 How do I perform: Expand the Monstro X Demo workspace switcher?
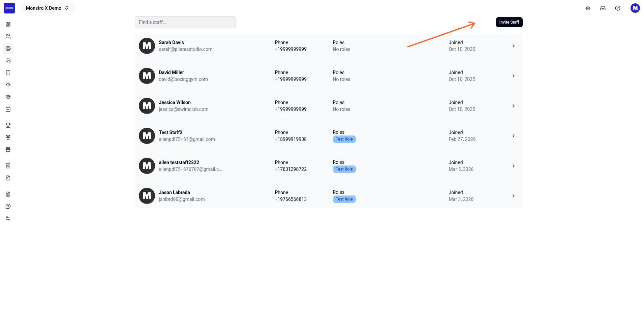(48, 8)
